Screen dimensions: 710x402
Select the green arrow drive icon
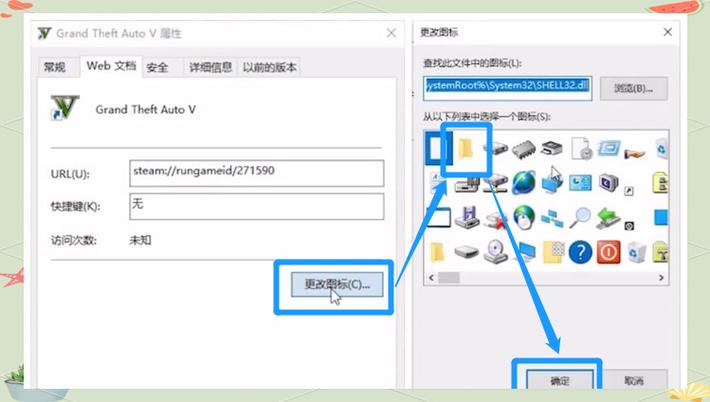[608, 218]
